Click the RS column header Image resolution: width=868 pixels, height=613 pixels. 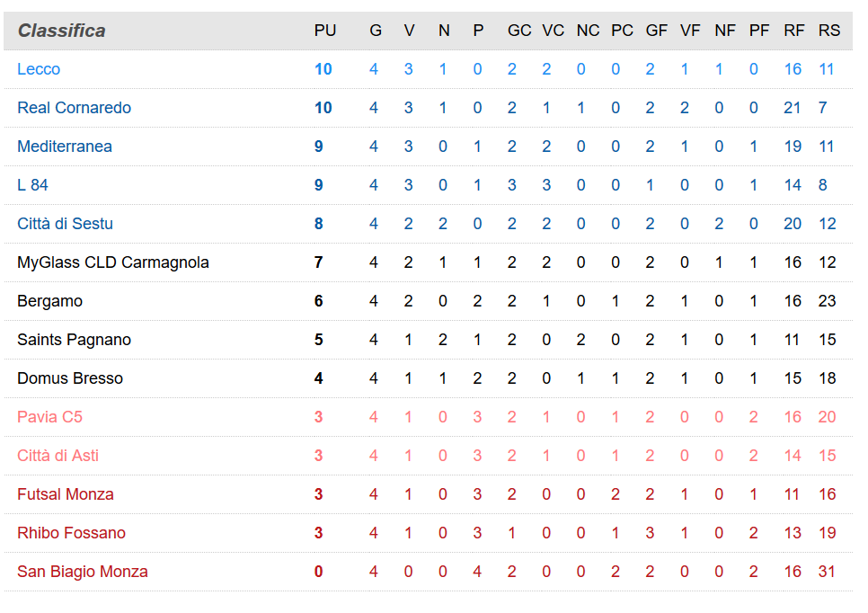(x=829, y=31)
